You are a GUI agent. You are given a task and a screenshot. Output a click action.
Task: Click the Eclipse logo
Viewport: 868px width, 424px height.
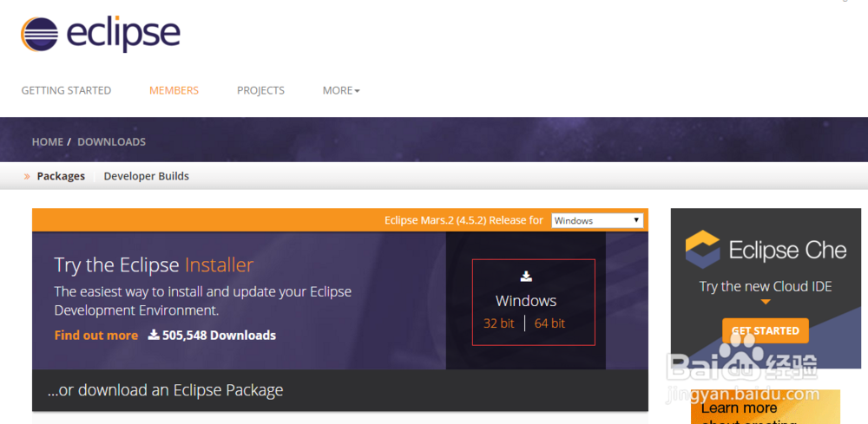[x=100, y=35]
